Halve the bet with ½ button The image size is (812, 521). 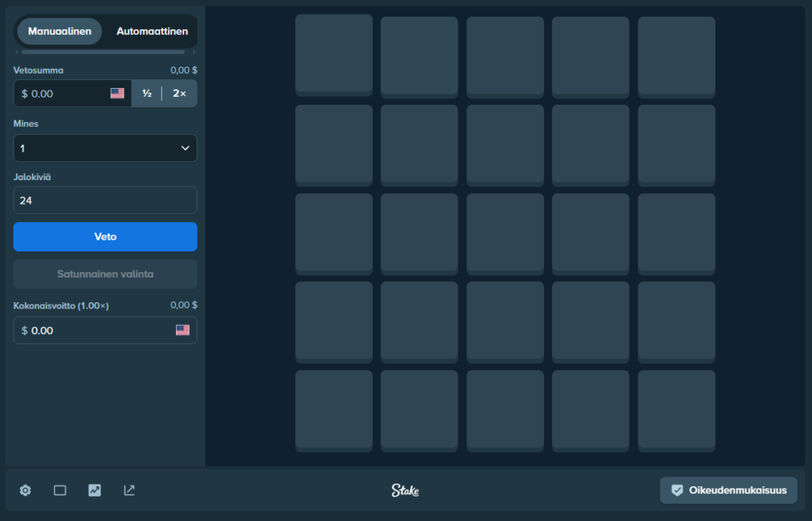pos(147,94)
